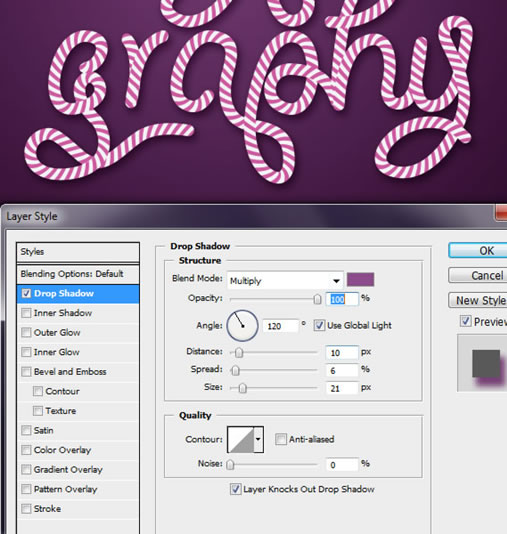Disable the Drop Shadow effect checkbox
Viewport: 507px width, 534px height.
click(26, 293)
